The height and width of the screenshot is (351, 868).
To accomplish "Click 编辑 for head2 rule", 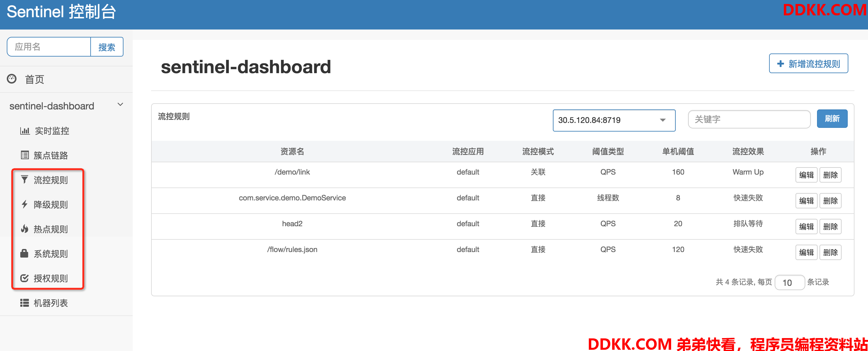I will pyautogui.click(x=806, y=227).
